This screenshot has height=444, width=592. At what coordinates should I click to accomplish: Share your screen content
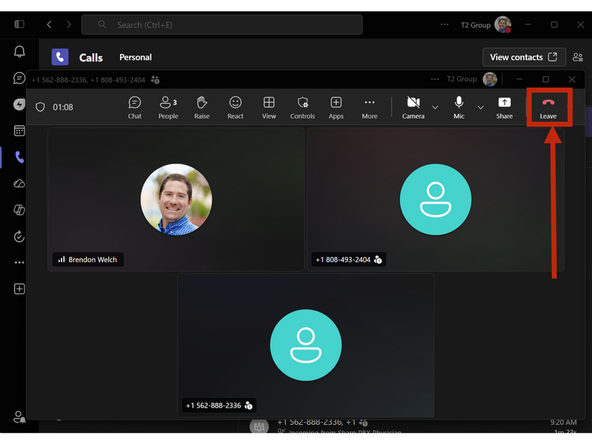[x=504, y=107]
